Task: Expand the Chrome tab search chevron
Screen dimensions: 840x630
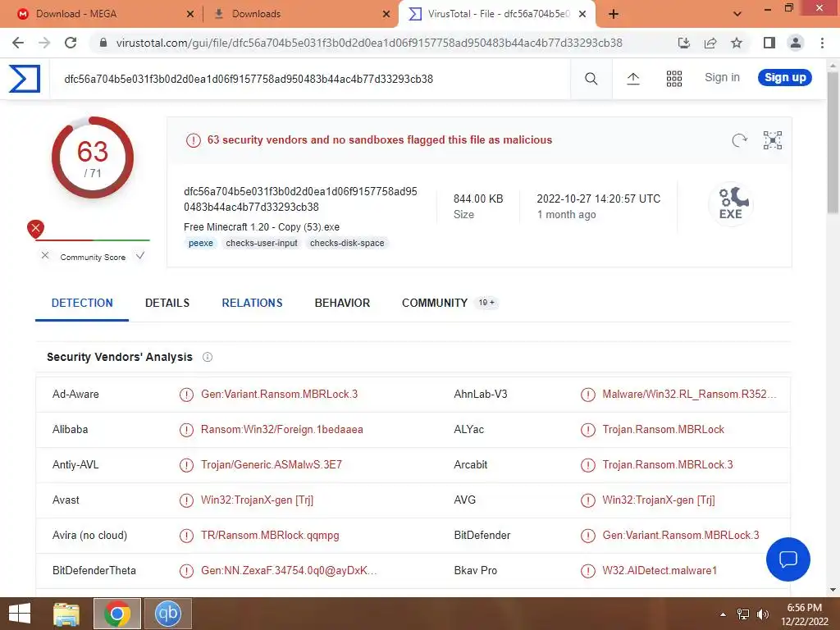Action: pyautogui.click(x=737, y=14)
